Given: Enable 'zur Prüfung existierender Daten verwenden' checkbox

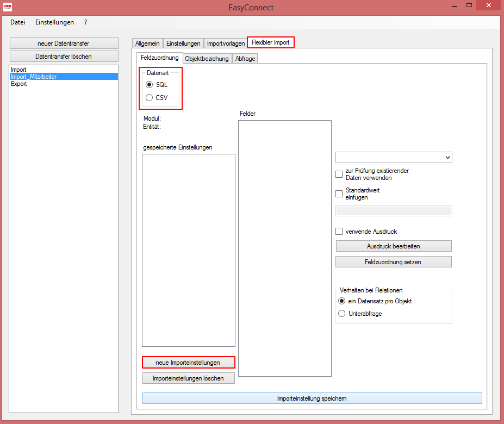Looking at the screenshot, I should [x=339, y=174].
